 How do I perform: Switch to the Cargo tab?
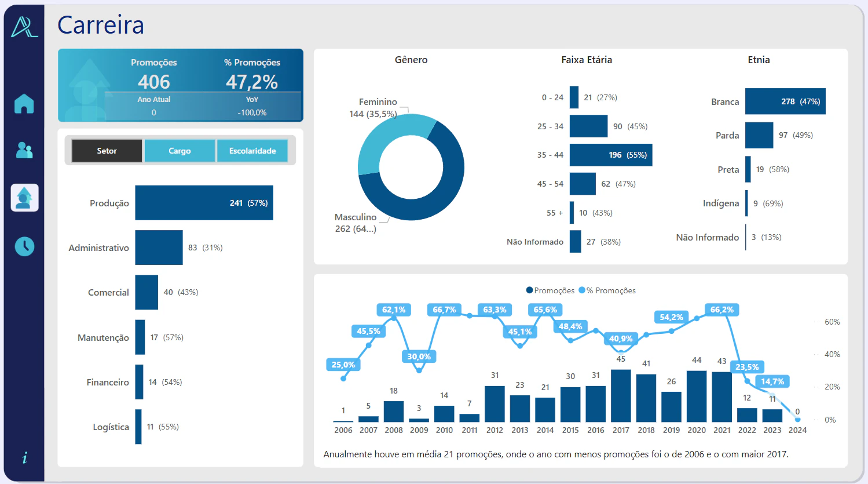180,151
